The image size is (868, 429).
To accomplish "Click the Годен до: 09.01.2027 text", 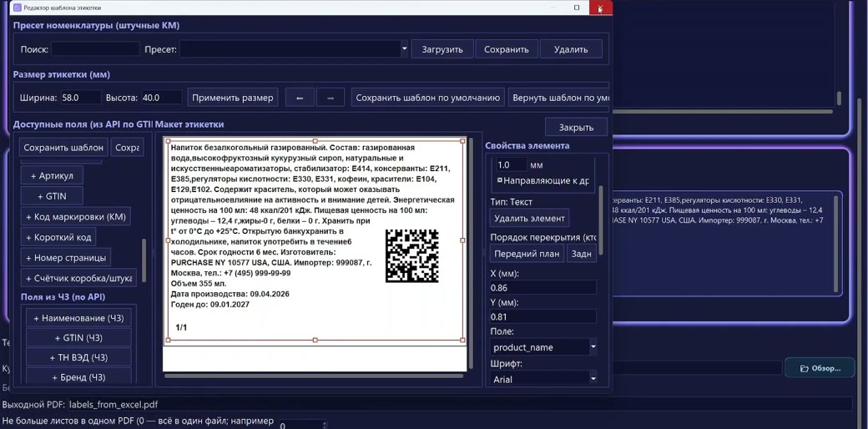I will pyautogui.click(x=210, y=304).
